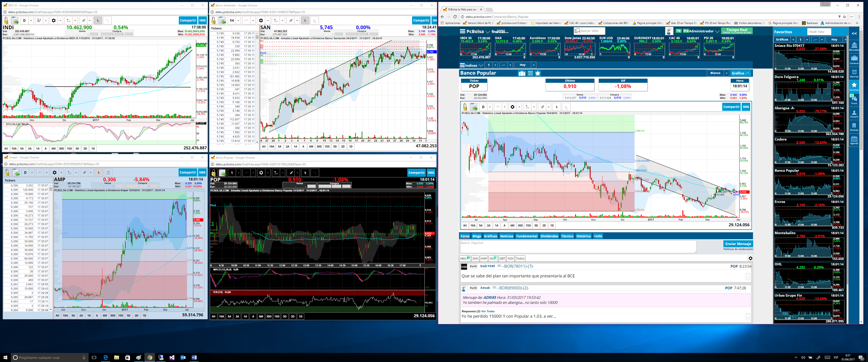Open settings gear in Amper window
The height and width of the screenshot is (362, 868).
pos(54,173)
